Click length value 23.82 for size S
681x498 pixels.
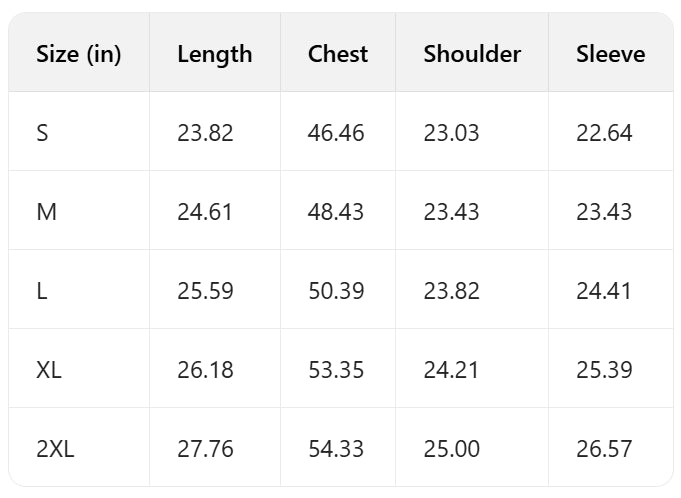tap(205, 132)
